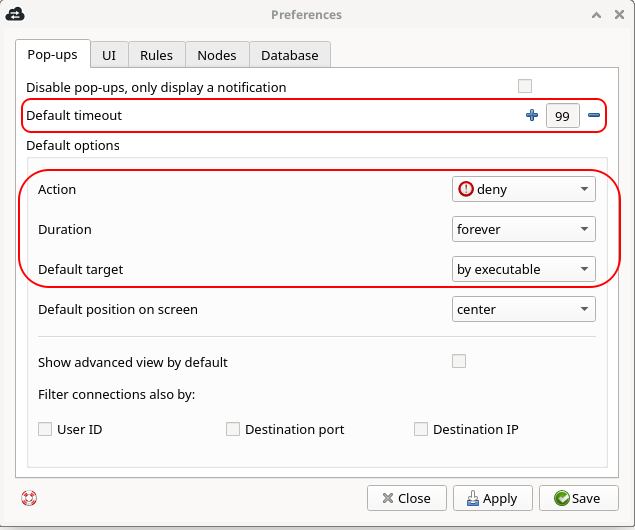
Task: Click the red deny warning icon in Action
Action: [x=466, y=189]
